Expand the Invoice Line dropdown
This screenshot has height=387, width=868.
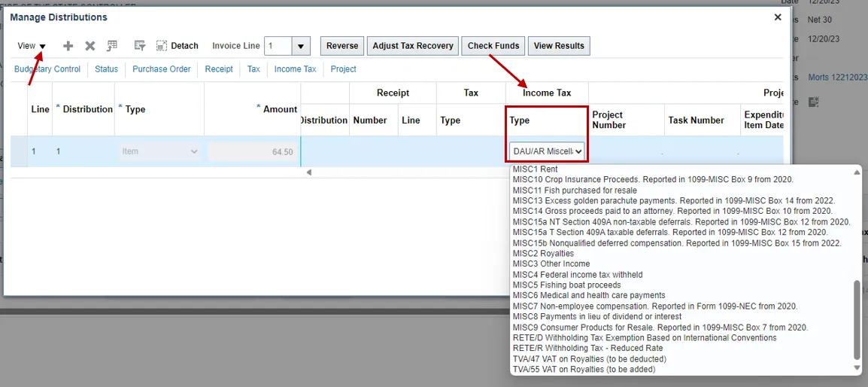pyautogui.click(x=301, y=46)
